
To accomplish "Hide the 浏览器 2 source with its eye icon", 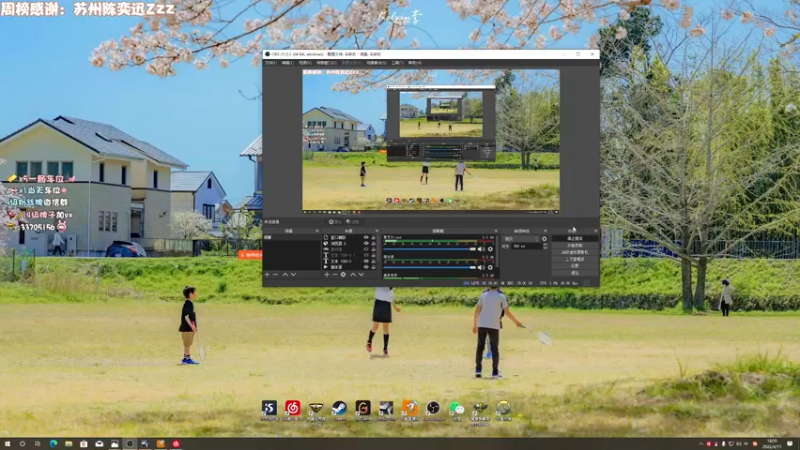I will 366,243.
